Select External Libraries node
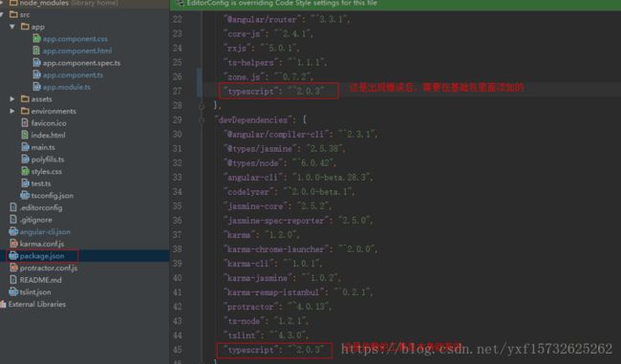The width and height of the screenshot is (621, 364). pyautogui.click(x=37, y=304)
